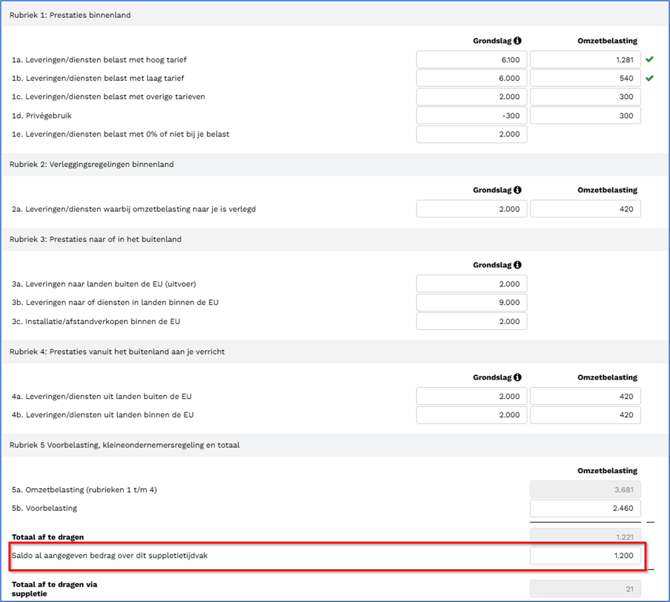Click the Grondslag info icon in Rubriek 4

coord(517,378)
